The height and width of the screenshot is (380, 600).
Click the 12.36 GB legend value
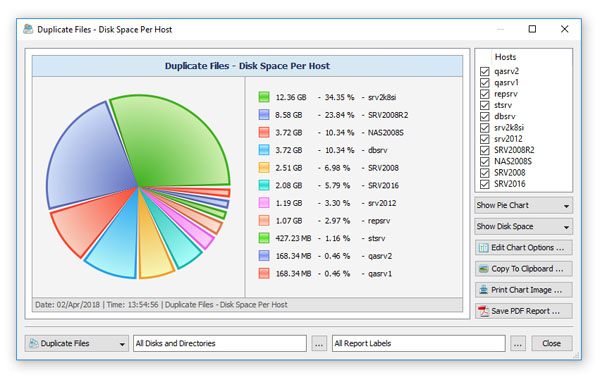tap(291, 97)
